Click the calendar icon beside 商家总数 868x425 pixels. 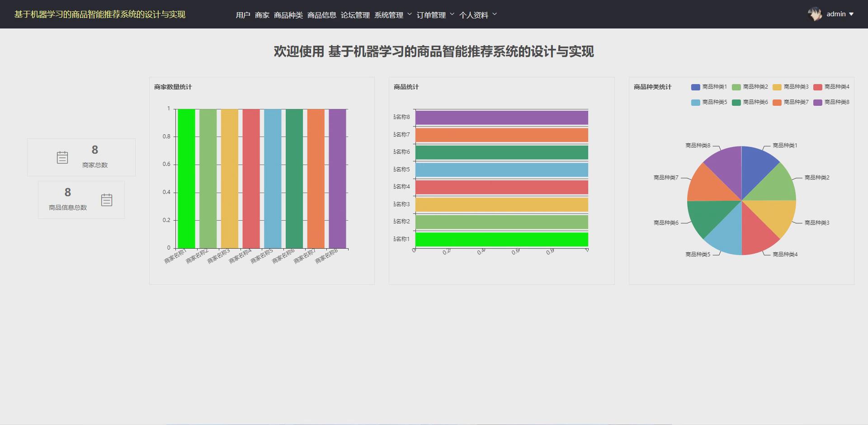click(62, 157)
